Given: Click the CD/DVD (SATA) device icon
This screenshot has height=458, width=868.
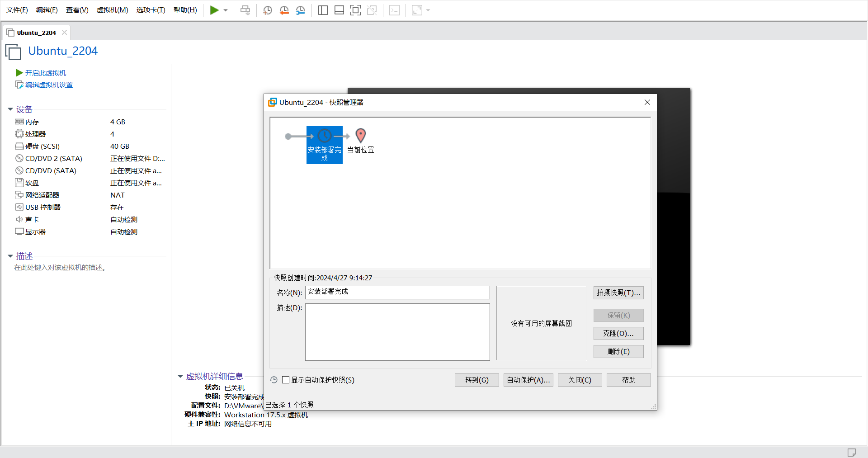Looking at the screenshot, I should tap(19, 170).
